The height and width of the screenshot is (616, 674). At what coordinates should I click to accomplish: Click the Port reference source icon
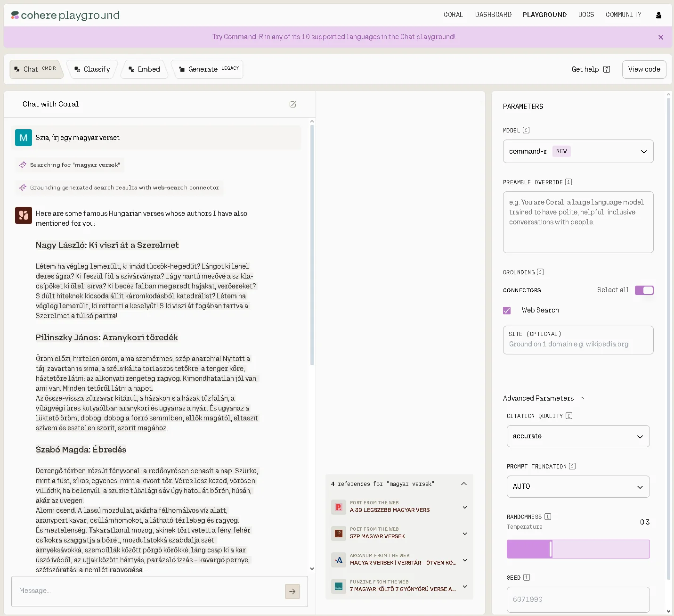[339, 507]
